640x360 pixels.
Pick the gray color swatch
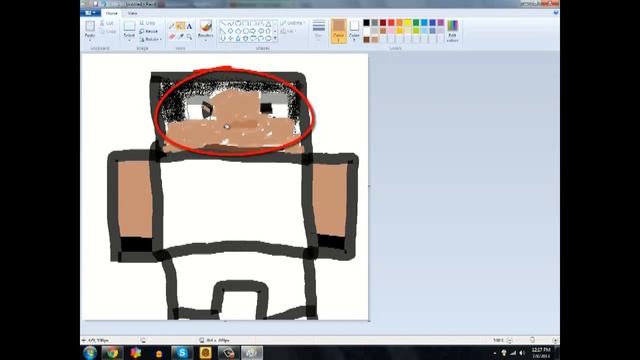(375, 22)
